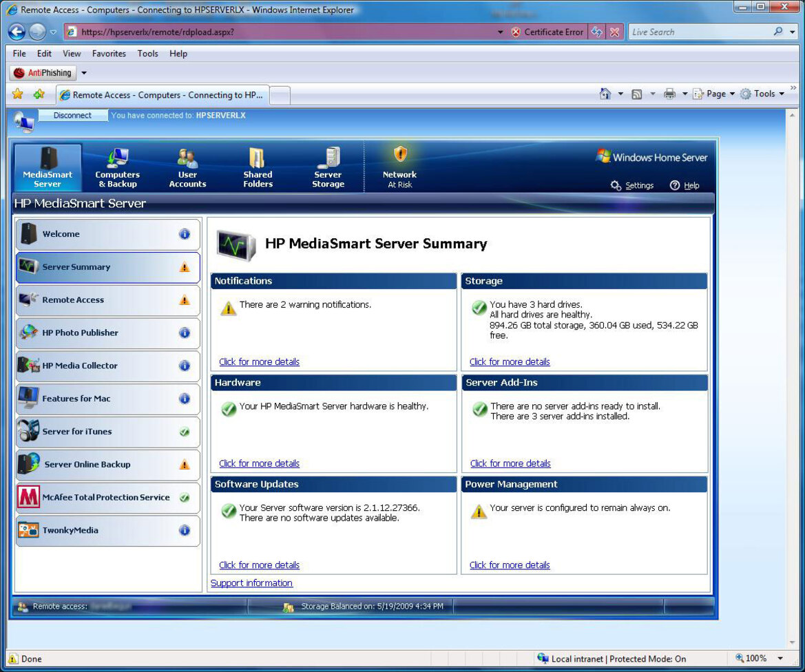This screenshot has width=805, height=672.
Task: Select Server for iTunes in sidebar
Action: point(108,431)
